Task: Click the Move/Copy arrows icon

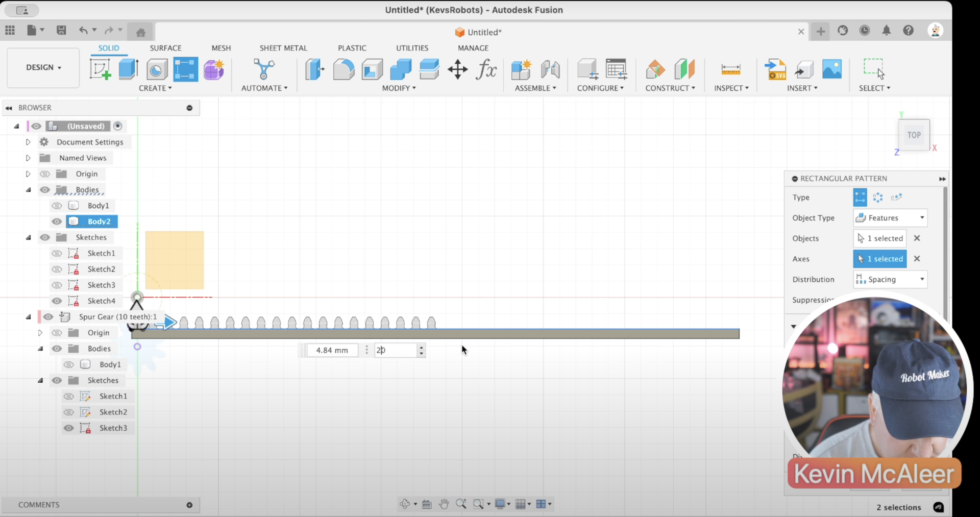Action: pyautogui.click(x=458, y=69)
